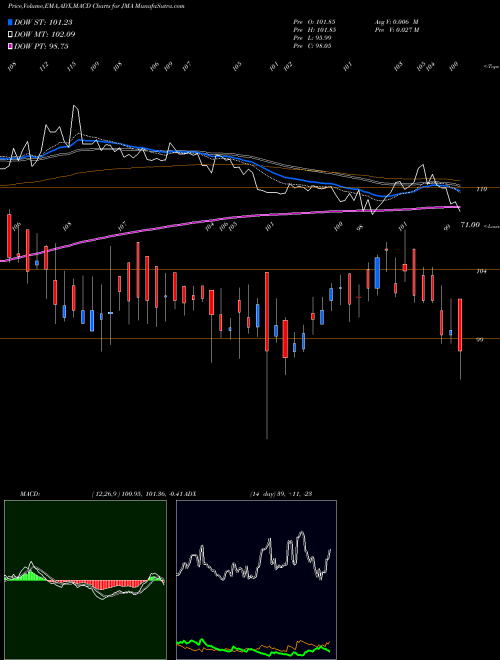Click the MACD '(12,26,9)' parameter values
Viewport: 500px width, 660px height.
tap(105, 494)
